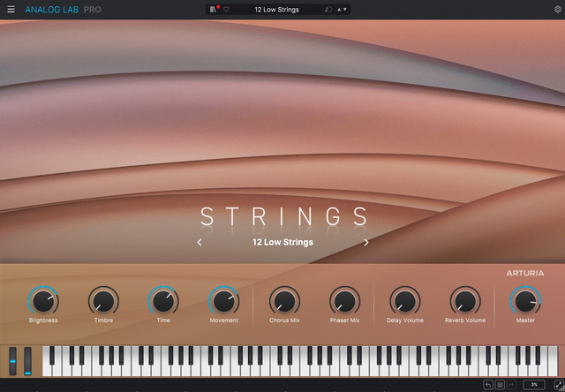Click the 12 Low Strings title below STRINGS
Screen dimensions: 565x392
282,243
